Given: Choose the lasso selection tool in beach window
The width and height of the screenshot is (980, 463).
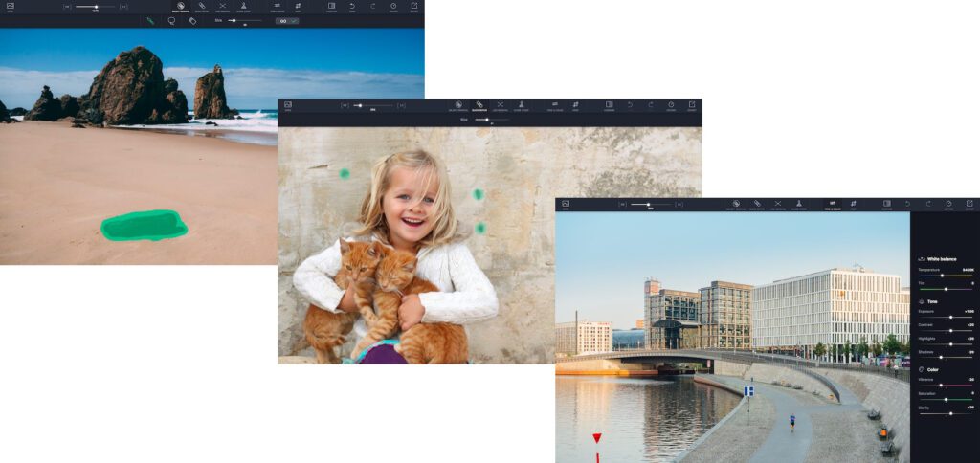Looking at the screenshot, I should coord(171,20).
